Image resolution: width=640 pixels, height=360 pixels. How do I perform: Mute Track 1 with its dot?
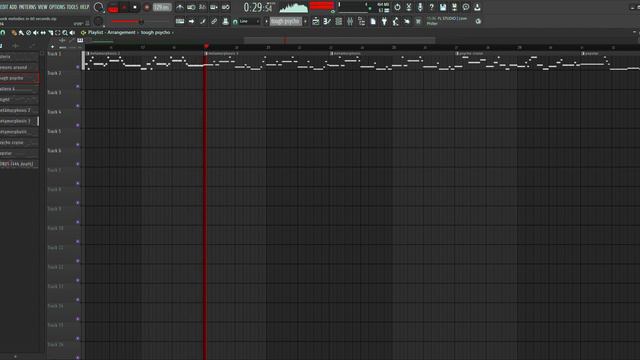[78, 67]
